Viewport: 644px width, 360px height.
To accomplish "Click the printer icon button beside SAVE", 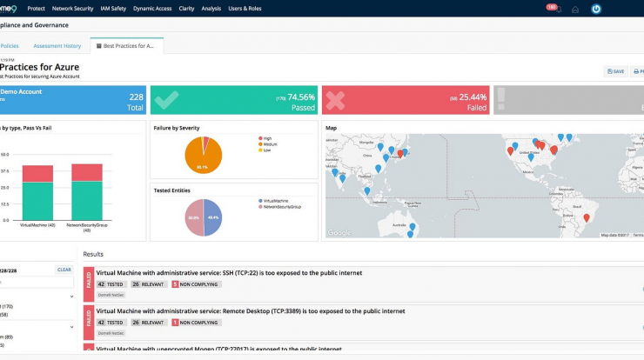I will tap(638, 71).
